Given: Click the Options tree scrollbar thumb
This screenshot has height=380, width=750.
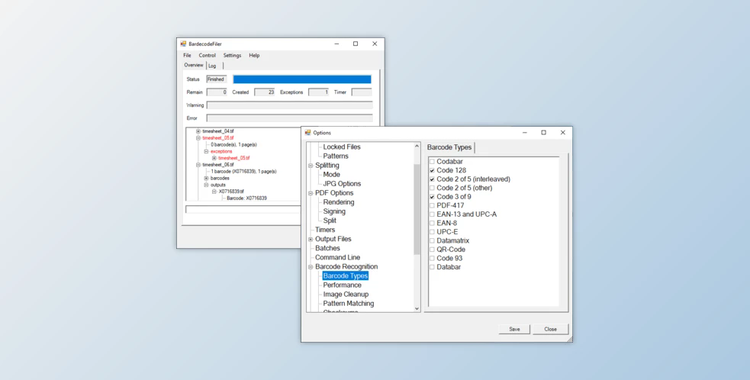Looking at the screenshot, I should [x=417, y=209].
